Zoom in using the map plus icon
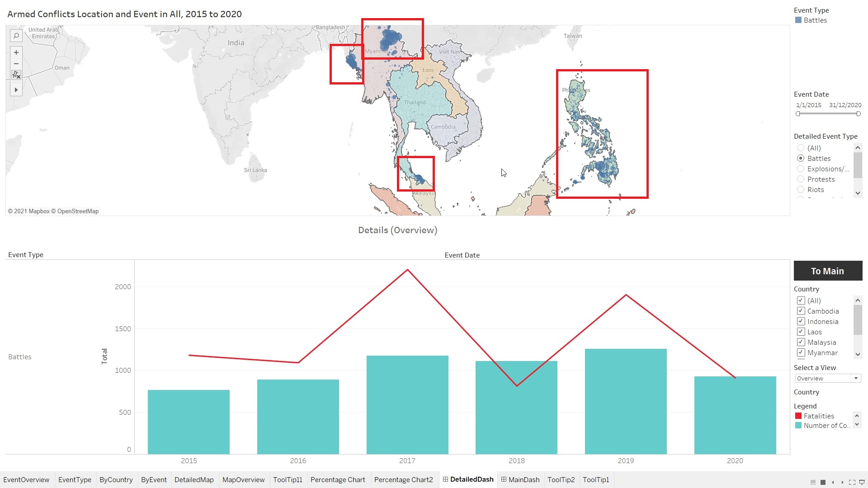Image resolution: width=868 pixels, height=488 pixels. pos(16,52)
